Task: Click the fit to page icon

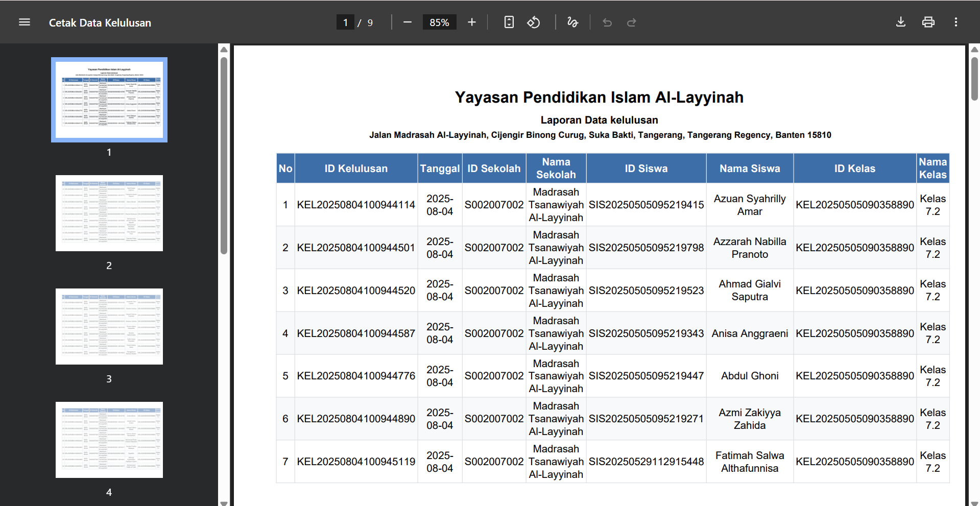Action: click(x=509, y=22)
